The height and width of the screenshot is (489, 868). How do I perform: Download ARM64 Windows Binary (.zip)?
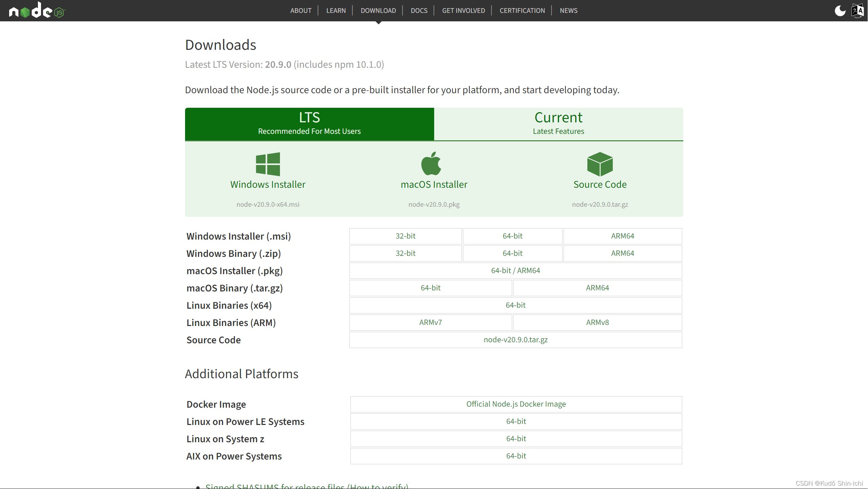coord(622,253)
